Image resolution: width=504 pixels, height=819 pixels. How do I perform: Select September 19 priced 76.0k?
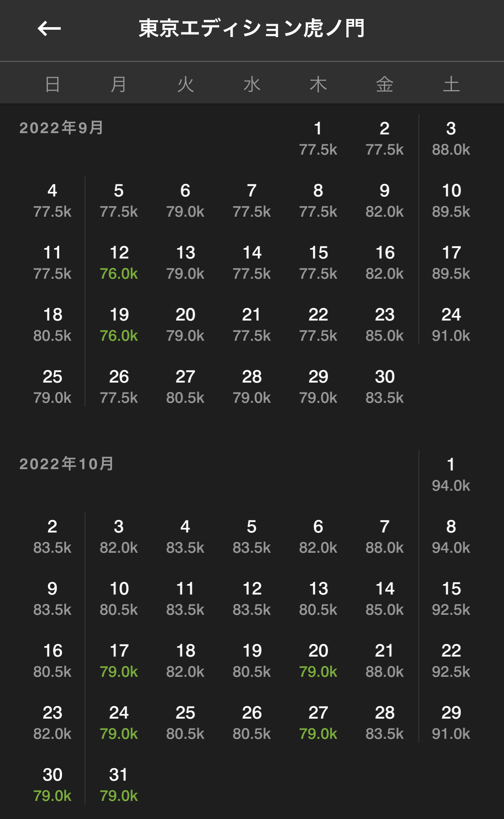click(119, 324)
